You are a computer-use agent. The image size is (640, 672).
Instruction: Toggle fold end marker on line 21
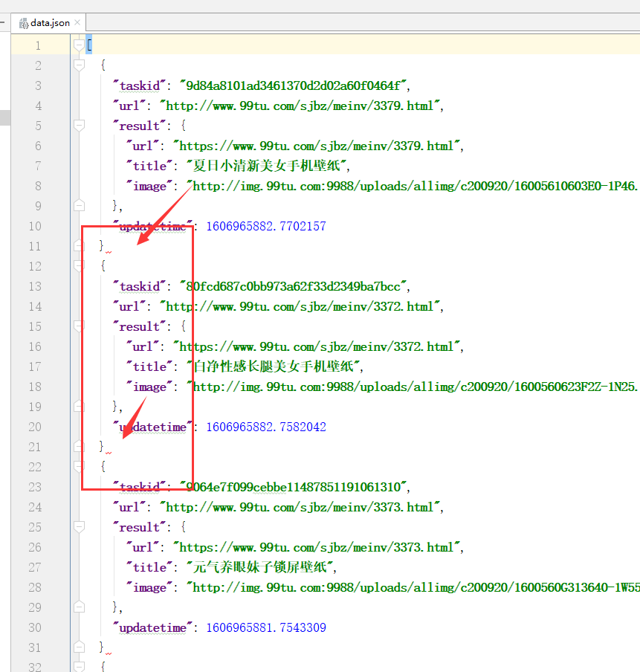[x=79, y=447]
